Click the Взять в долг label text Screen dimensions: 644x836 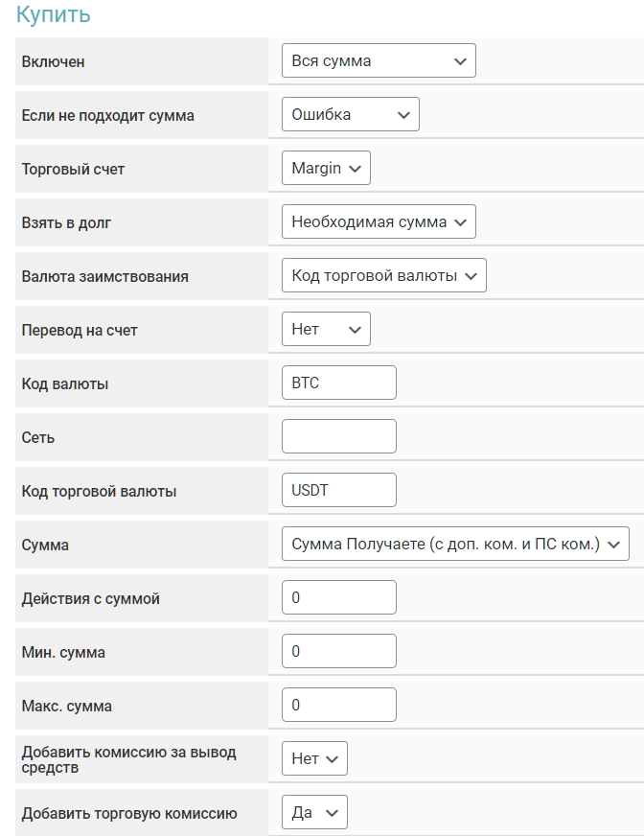pos(67,222)
